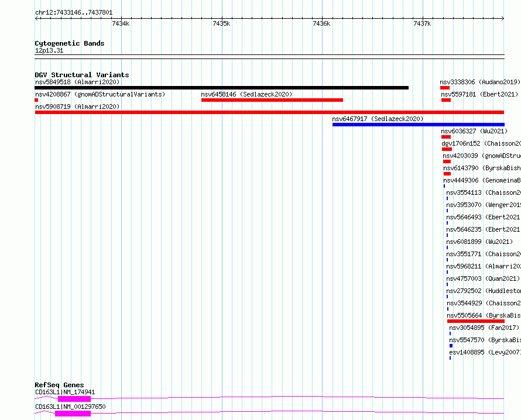Choose the nsv4449306 variant label
Screen dimensions: 521x420
(x=482, y=180)
